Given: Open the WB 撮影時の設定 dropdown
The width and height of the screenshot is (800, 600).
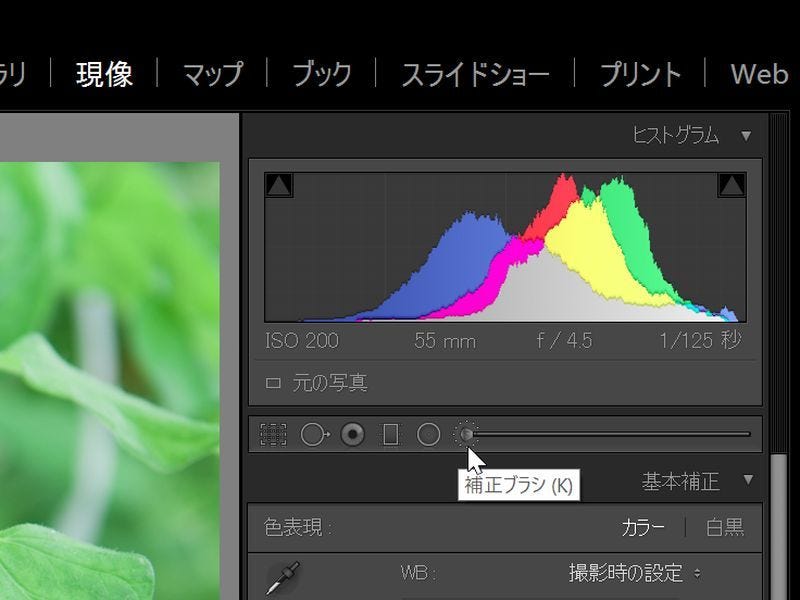Looking at the screenshot, I should point(634,573).
